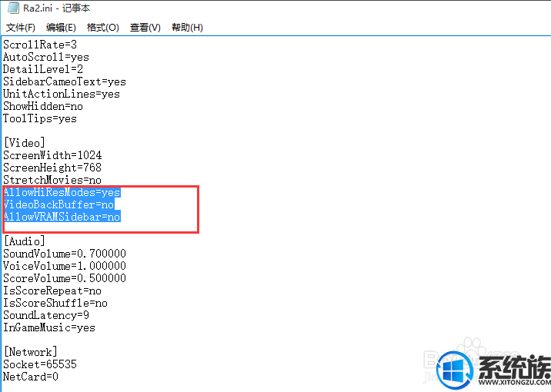The height and width of the screenshot is (392, 551).
Task: Click the ScreenWidth=1024 line
Action: 52,155
